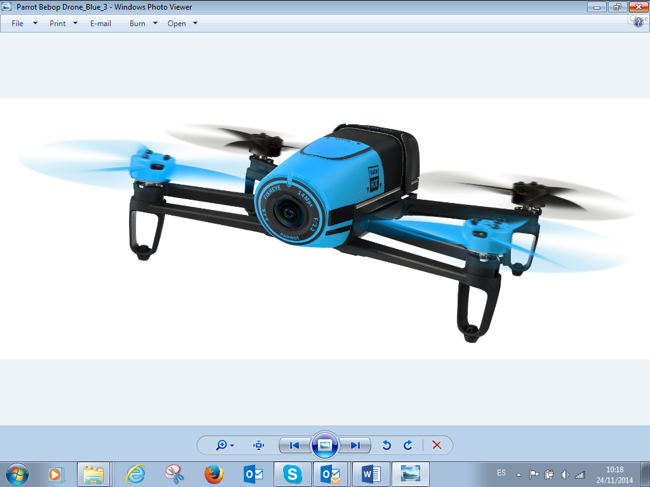
Task: Fit image to actual size
Action: click(259, 446)
